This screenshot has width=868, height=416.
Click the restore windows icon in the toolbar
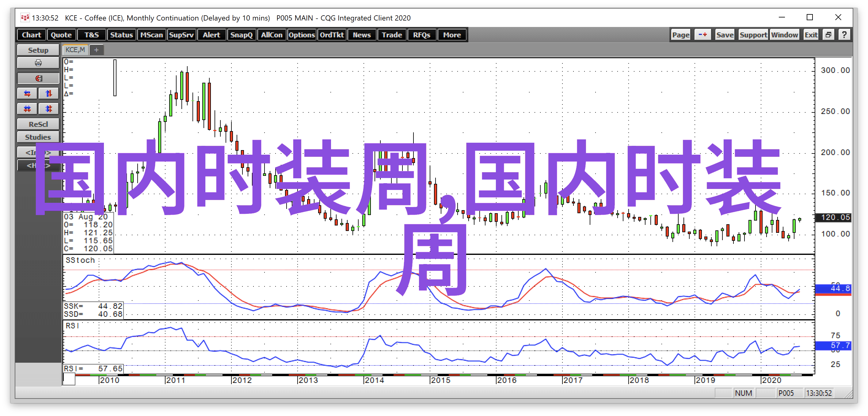tap(828, 35)
